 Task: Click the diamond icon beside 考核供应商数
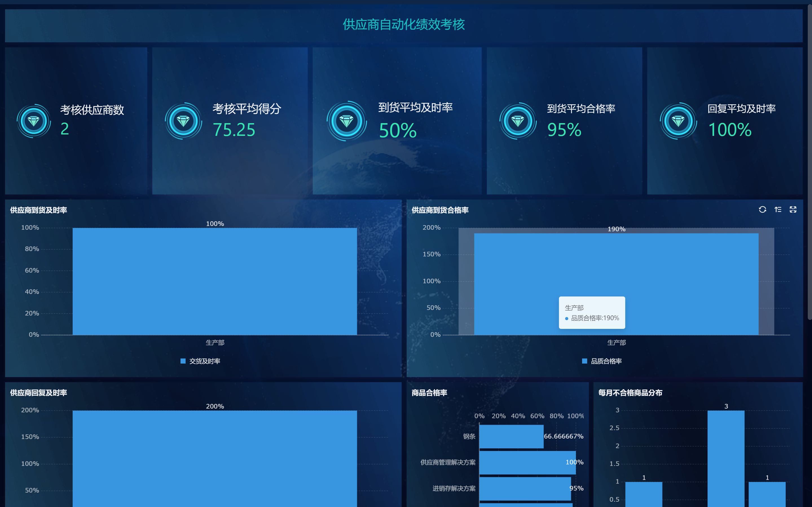pyautogui.click(x=34, y=121)
